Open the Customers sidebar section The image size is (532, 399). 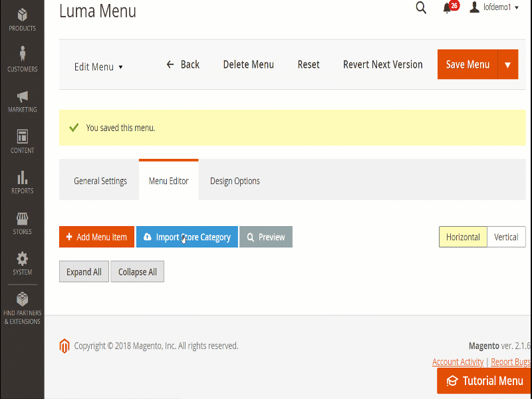coord(22,59)
